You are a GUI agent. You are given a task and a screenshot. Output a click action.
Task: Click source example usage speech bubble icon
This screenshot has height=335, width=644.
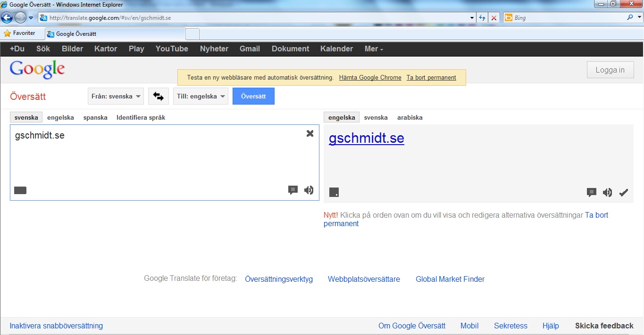tap(293, 190)
